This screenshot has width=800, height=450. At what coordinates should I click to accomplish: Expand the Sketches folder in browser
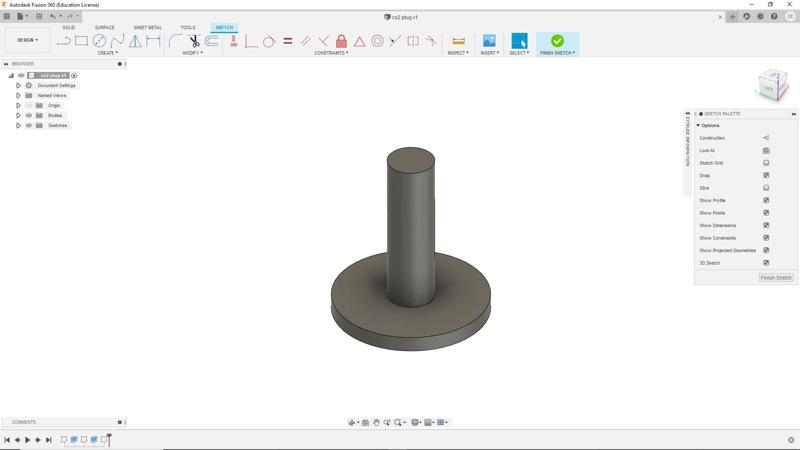18,125
